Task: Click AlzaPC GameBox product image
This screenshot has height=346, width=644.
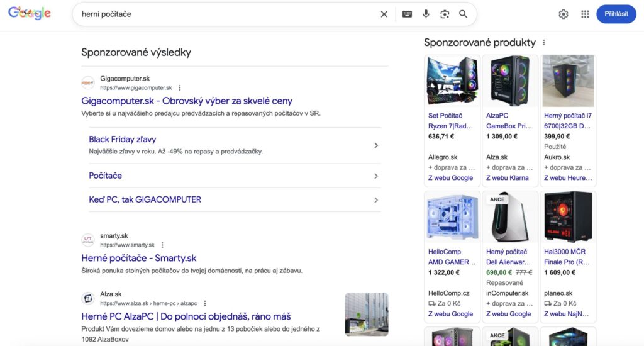Action: pos(509,81)
